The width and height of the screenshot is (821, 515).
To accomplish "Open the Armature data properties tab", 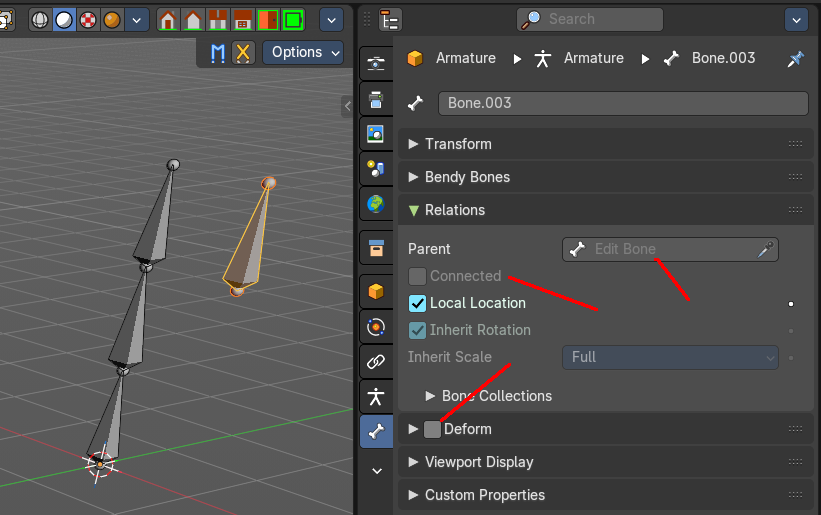I will coord(376,397).
